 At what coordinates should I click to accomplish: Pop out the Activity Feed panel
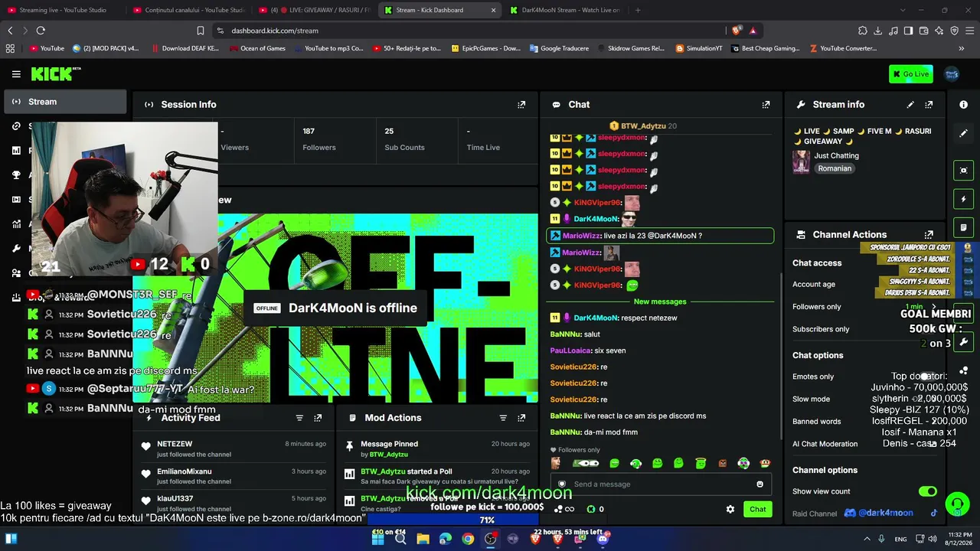318,418
